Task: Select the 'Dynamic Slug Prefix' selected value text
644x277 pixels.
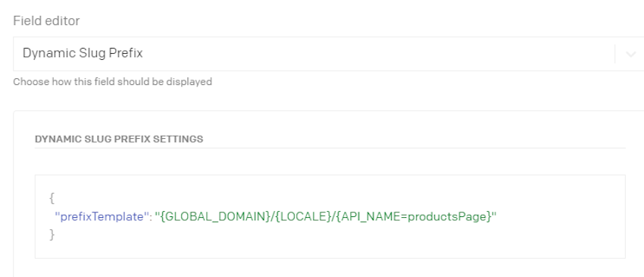Action: coord(83,54)
